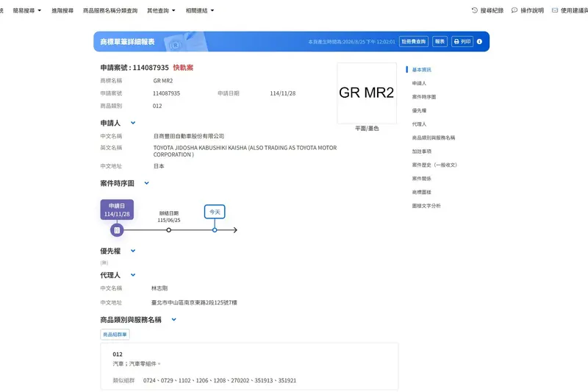Click the 申請日 114/11/28 timeline marker
This screenshot has width=588, height=392.
click(117, 210)
